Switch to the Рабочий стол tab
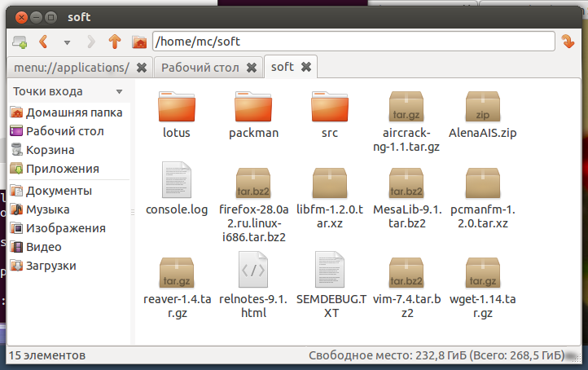Viewport: 588px width, 370px height. click(x=200, y=68)
